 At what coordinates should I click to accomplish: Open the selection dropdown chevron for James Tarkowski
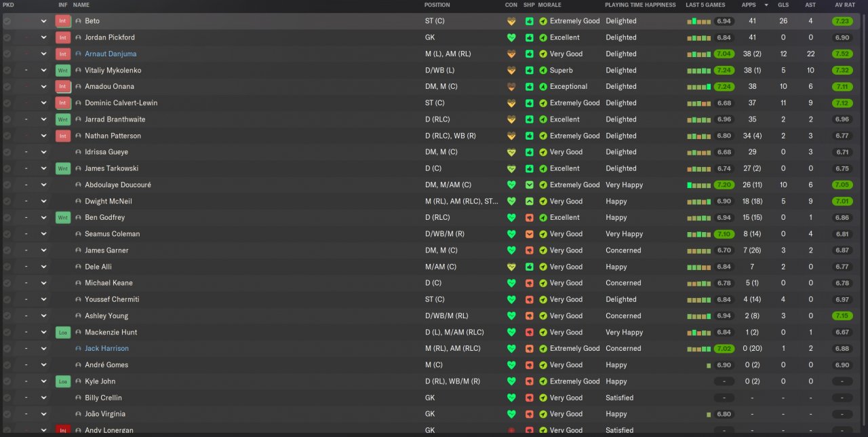tap(43, 168)
